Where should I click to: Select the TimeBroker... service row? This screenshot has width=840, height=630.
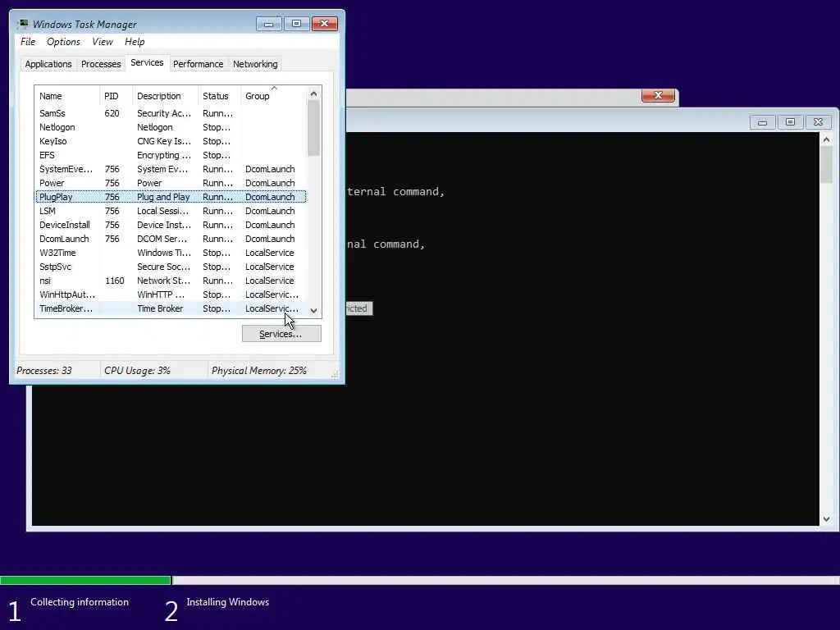coord(171,308)
